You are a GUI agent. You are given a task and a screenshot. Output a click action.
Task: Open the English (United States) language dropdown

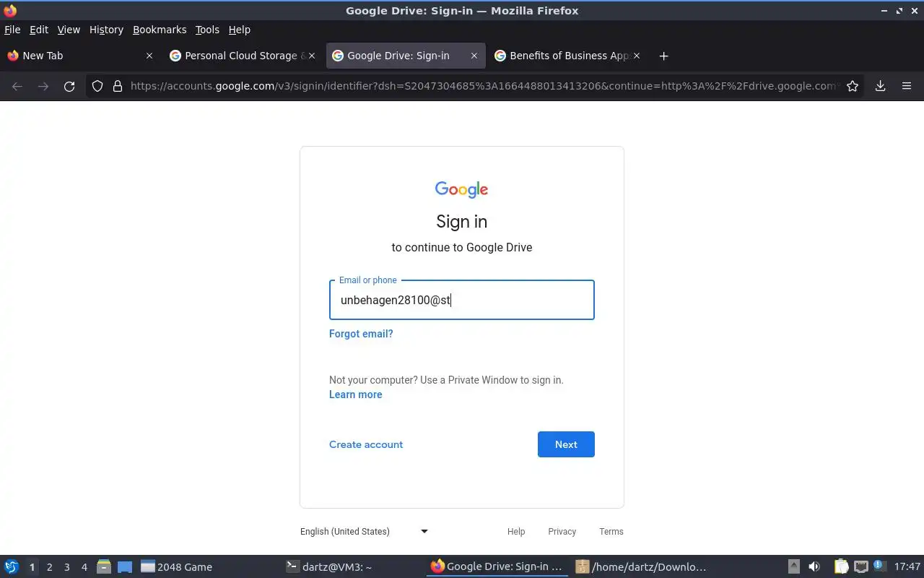click(x=365, y=532)
